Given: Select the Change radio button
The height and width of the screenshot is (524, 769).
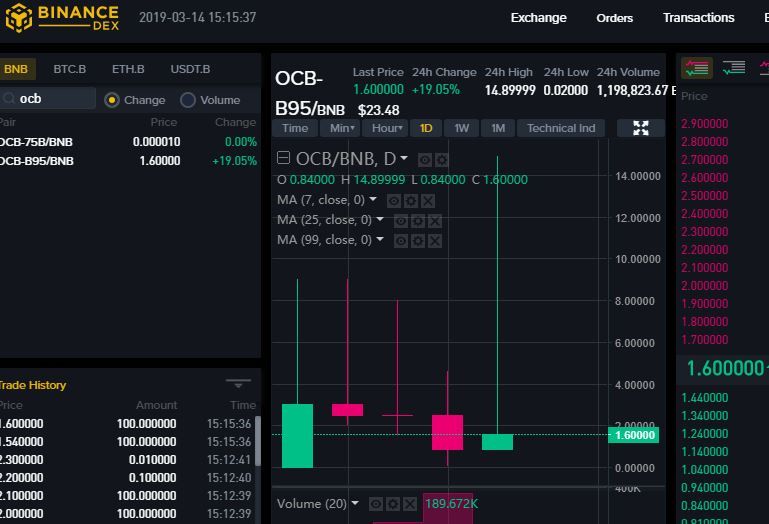Looking at the screenshot, I should click(112, 100).
